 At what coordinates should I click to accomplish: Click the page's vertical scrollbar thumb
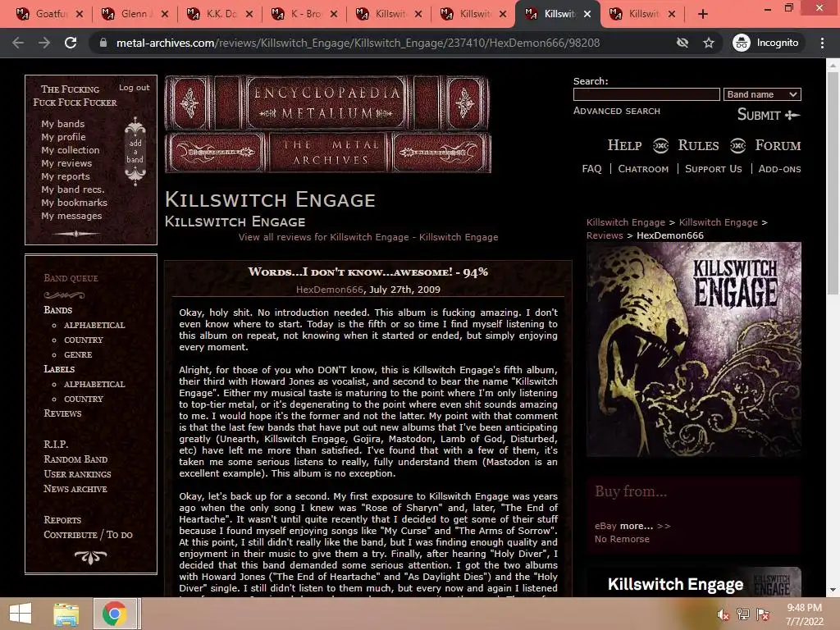pos(833,182)
